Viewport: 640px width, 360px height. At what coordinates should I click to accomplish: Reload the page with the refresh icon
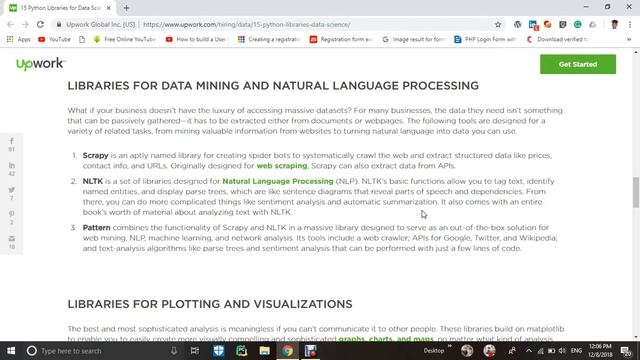click(x=40, y=24)
